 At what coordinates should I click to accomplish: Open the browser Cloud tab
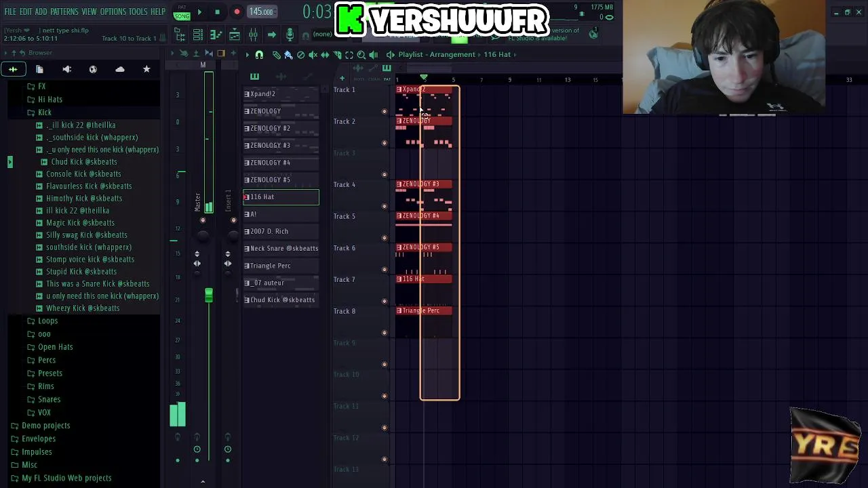pyautogui.click(x=120, y=69)
